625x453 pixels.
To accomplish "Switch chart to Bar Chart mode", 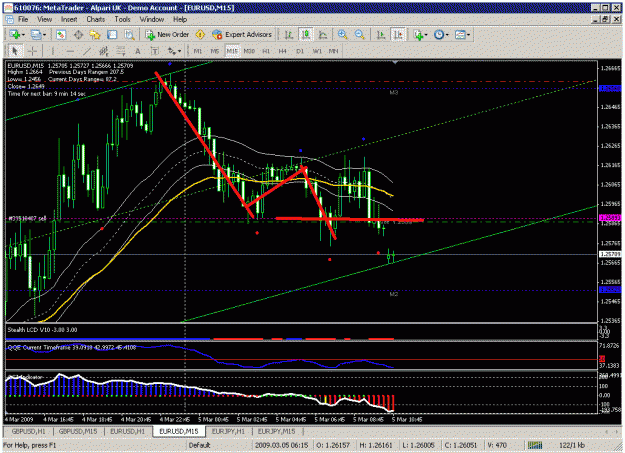I will pos(288,35).
